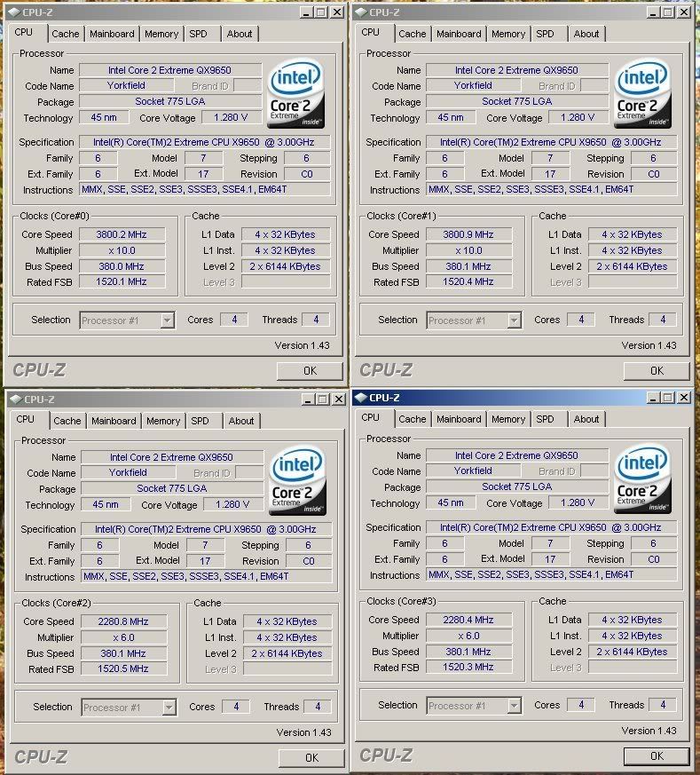
Task: Click CPU-Z title bar icon of Core#2 window
Action: click(16, 399)
